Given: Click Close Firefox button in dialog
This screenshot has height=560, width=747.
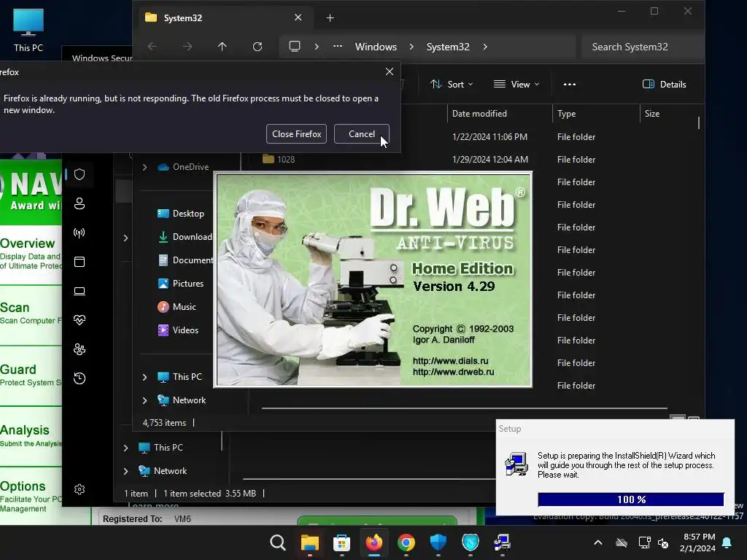Looking at the screenshot, I should click(296, 134).
